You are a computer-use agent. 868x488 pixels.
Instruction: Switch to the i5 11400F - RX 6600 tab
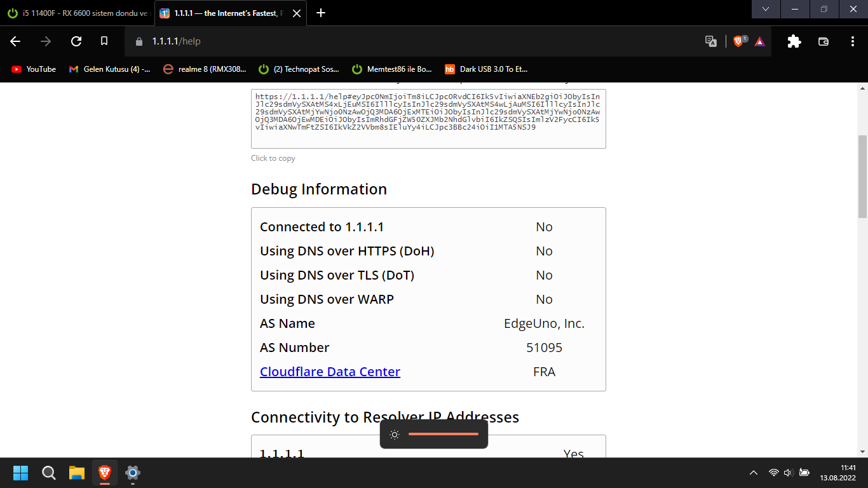pos(78,13)
